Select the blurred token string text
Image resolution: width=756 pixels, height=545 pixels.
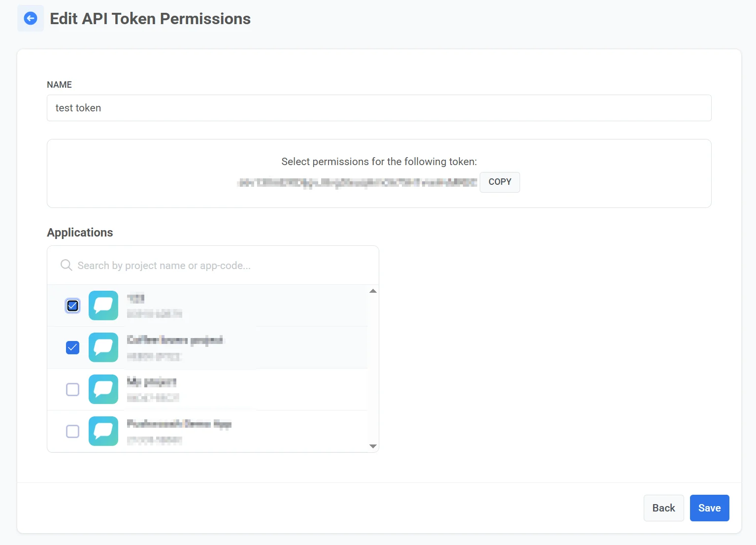pyautogui.click(x=356, y=182)
